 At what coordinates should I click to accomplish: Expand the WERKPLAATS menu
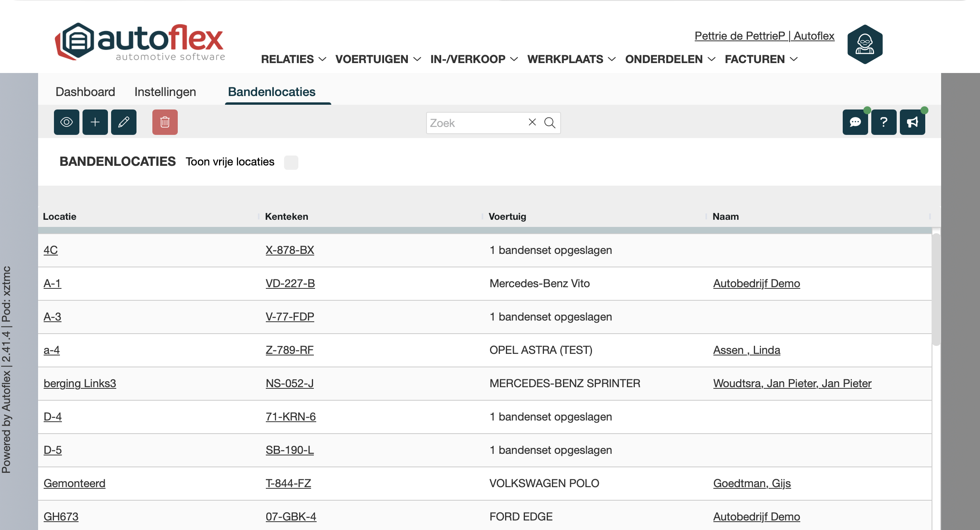(571, 59)
